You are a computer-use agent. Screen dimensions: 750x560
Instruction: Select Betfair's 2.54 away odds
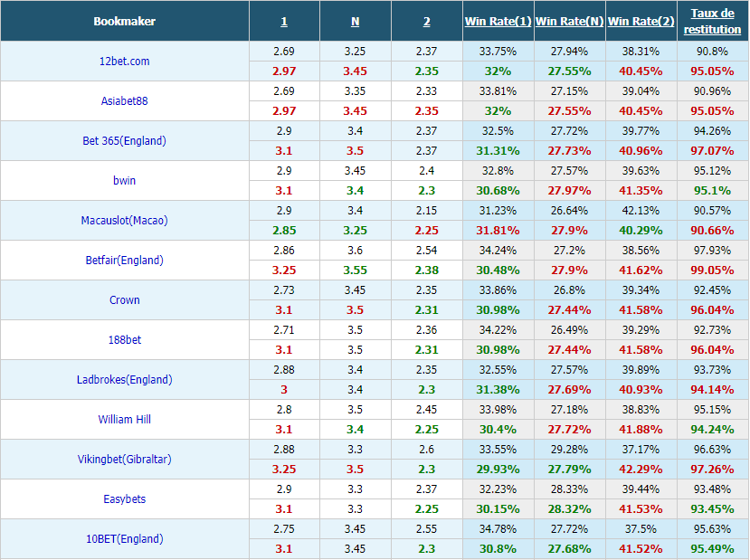coord(427,250)
